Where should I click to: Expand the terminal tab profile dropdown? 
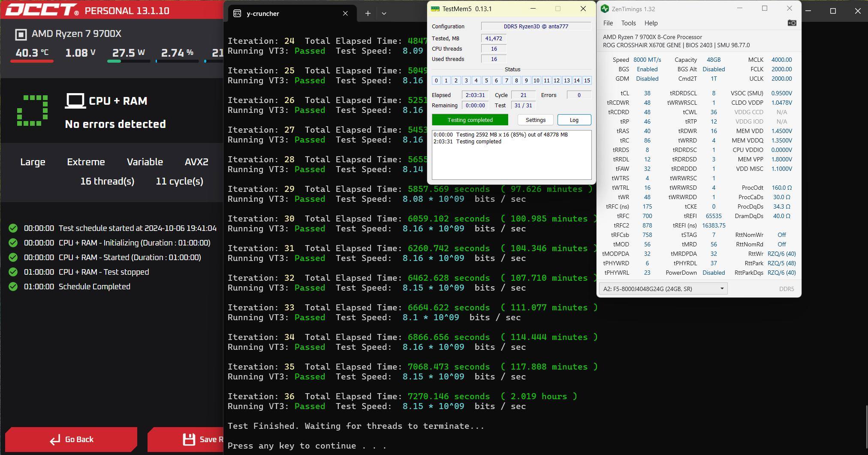(384, 14)
